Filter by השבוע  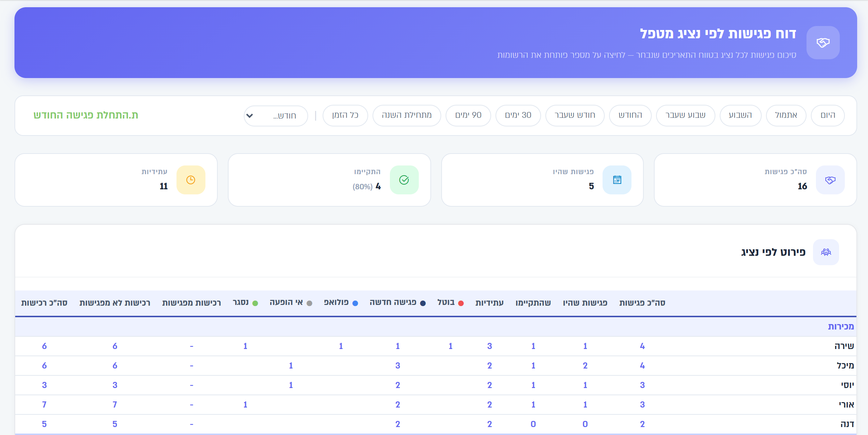coord(740,116)
